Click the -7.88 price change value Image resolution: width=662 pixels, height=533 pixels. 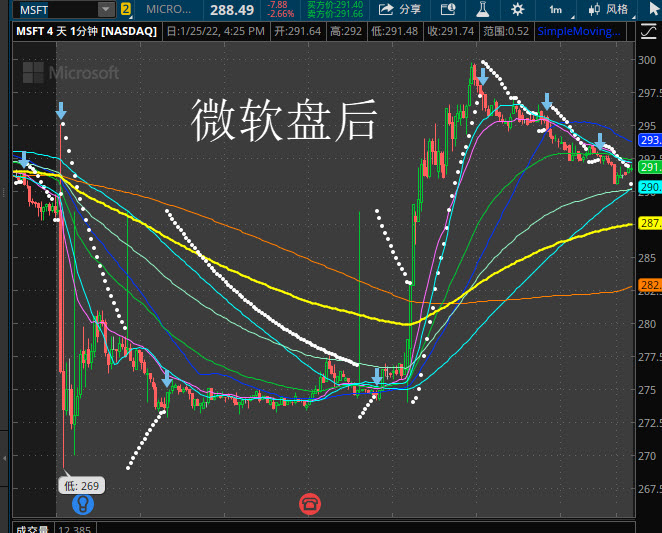pyautogui.click(x=278, y=5)
